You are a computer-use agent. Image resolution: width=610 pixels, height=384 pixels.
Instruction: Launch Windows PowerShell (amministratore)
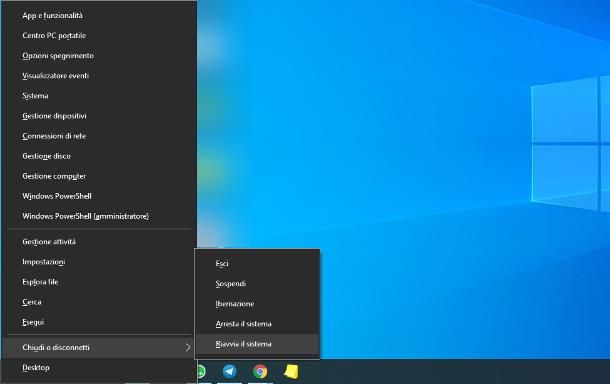point(99,216)
